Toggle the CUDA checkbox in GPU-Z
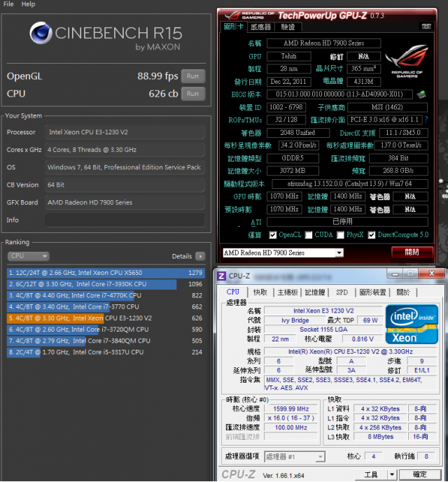This screenshot has height=482, width=448. [x=308, y=235]
